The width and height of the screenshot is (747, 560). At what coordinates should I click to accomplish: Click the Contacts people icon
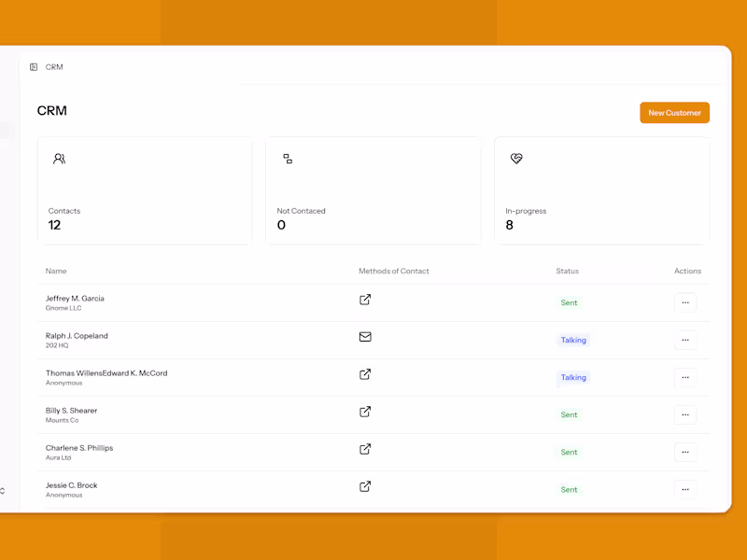59,159
